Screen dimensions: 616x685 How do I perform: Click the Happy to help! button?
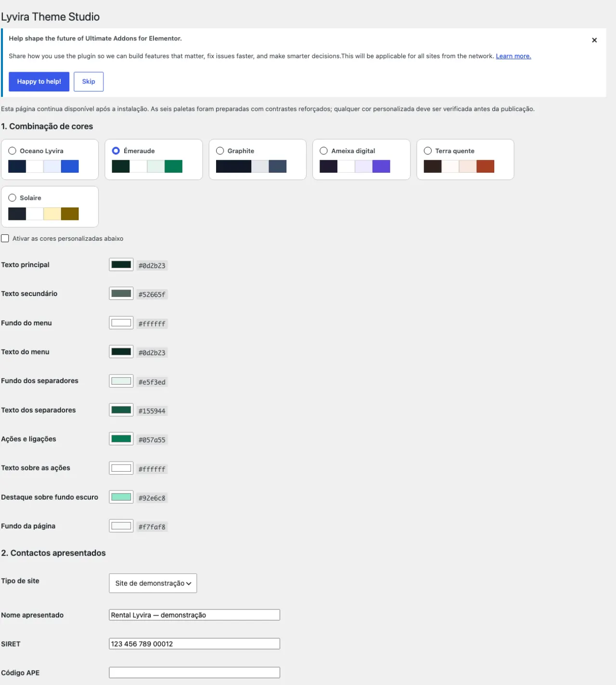[39, 81]
